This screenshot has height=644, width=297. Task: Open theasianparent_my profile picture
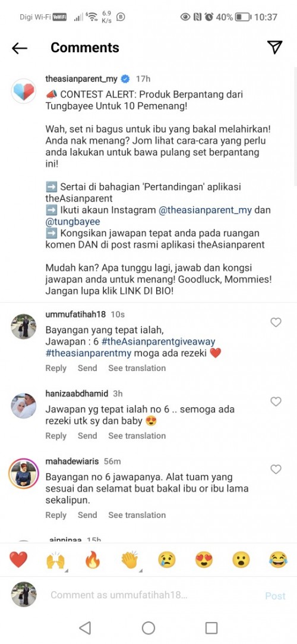(x=23, y=91)
